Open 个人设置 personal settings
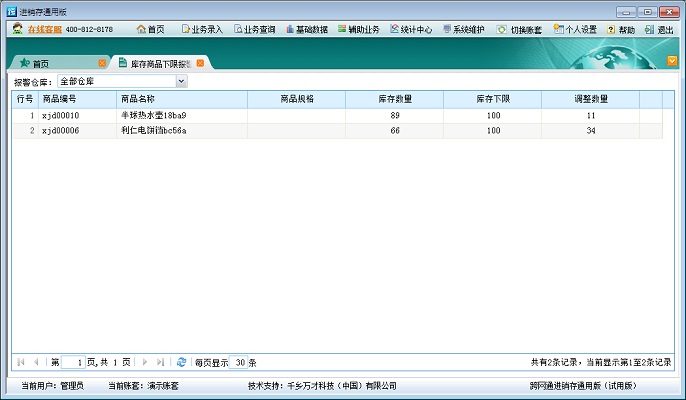 coord(575,30)
